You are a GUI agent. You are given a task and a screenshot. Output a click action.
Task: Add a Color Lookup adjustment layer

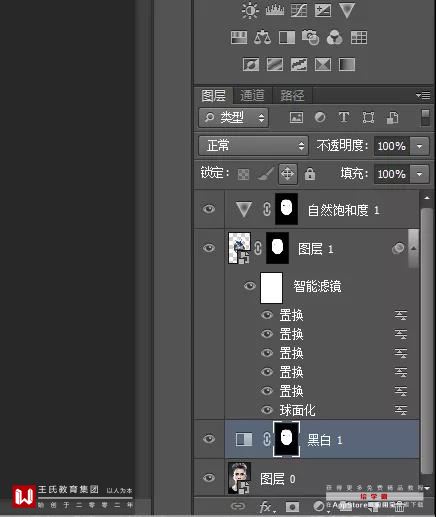tap(359, 37)
